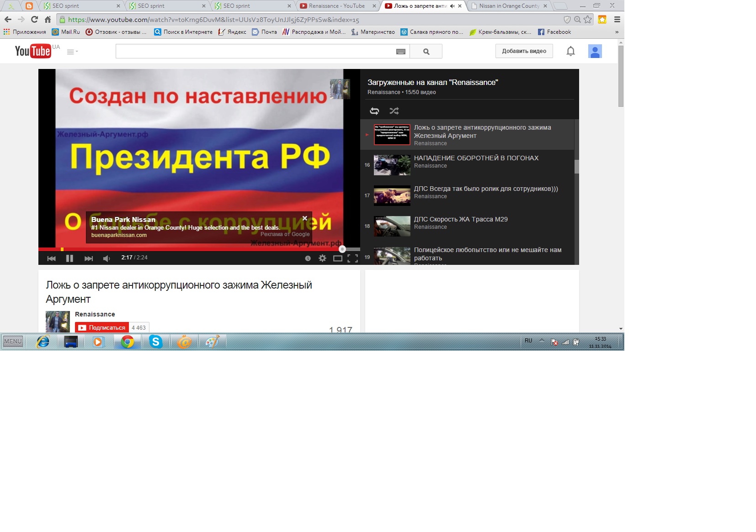Open the buenaparknissan.com ad link

pos(119,235)
